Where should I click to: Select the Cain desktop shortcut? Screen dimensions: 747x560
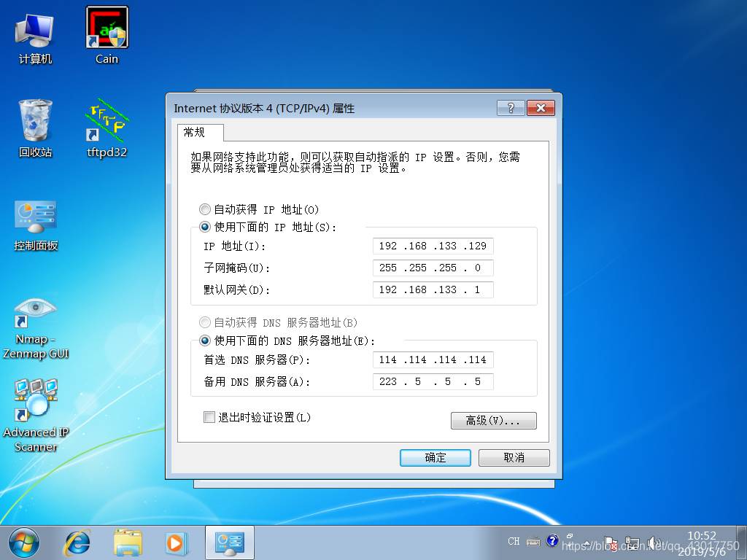point(107,36)
